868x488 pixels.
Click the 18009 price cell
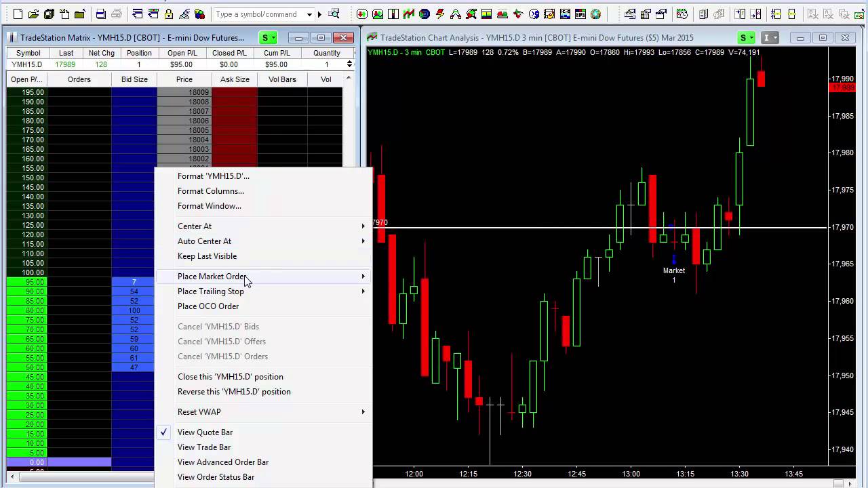pos(184,92)
